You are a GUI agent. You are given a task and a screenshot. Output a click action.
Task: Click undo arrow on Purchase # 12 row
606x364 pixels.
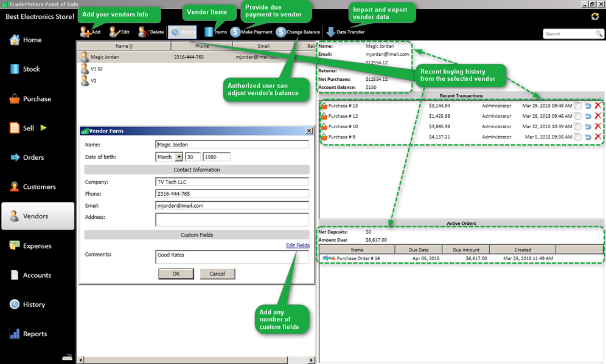(588, 116)
